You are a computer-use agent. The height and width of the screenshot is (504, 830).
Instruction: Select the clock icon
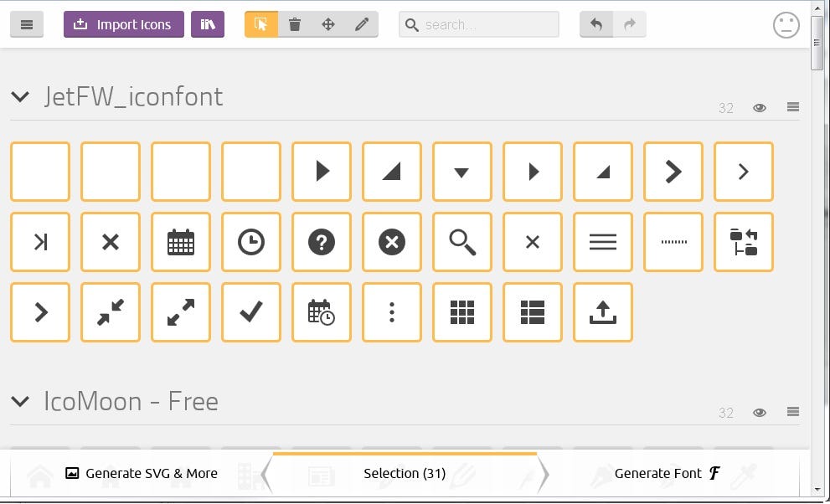pos(251,242)
